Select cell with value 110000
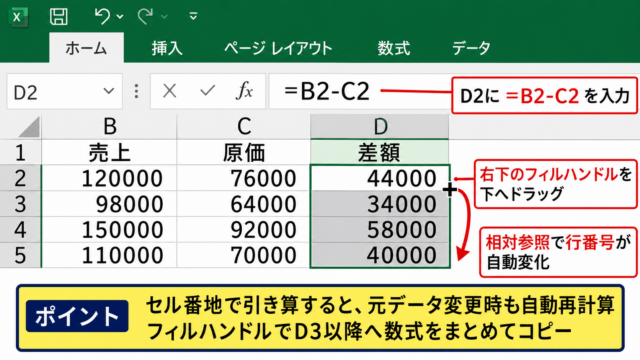The height and width of the screenshot is (360, 640). click(x=109, y=255)
